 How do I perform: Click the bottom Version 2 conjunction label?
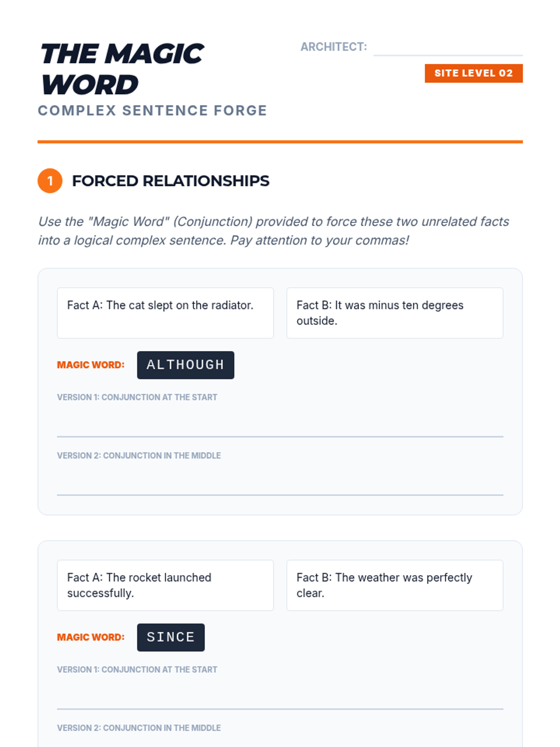click(x=139, y=728)
